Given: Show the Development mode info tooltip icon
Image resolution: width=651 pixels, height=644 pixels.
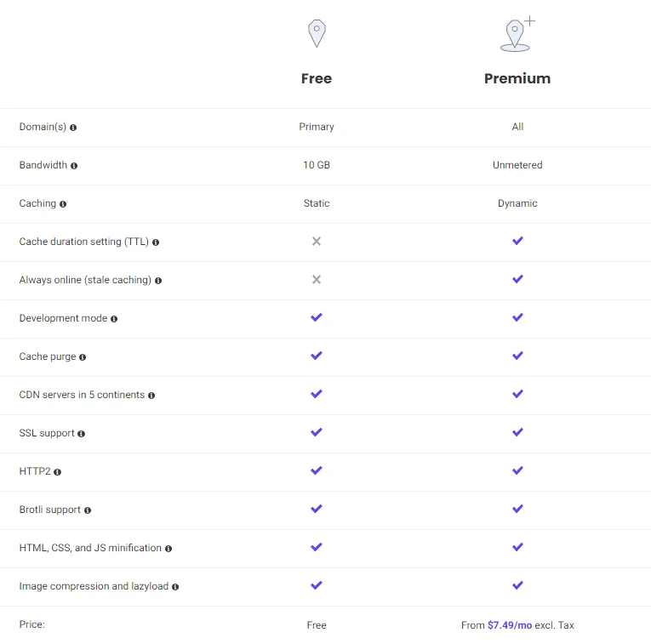Looking at the screenshot, I should tap(114, 319).
